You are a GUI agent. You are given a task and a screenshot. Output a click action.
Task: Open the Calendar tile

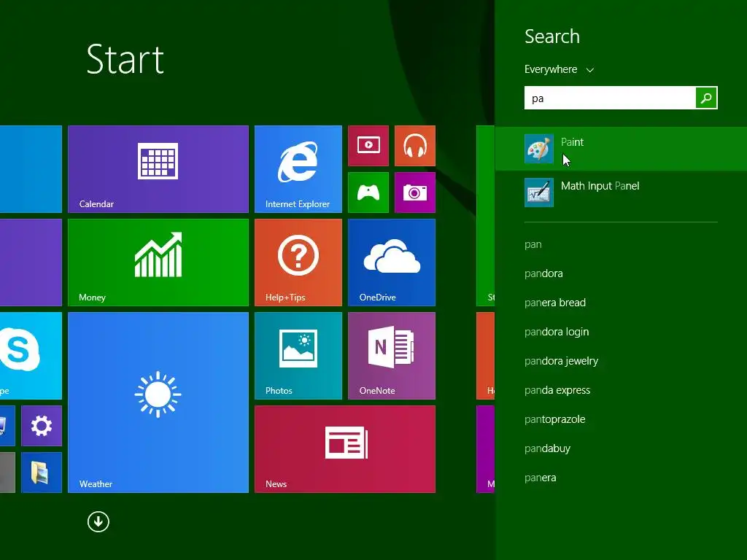pyautogui.click(x=158, y=169)
